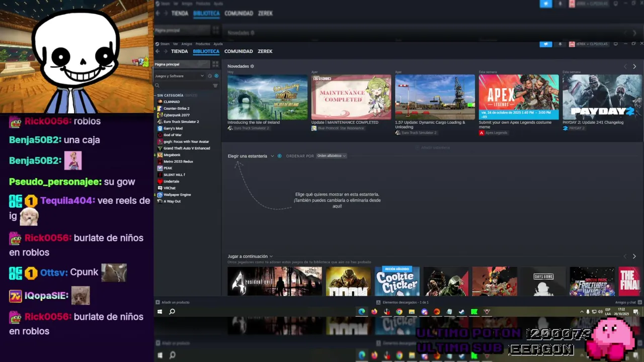644x362 pixels.
Task: Select God of War in library list
Action: (x=173, y=135)
